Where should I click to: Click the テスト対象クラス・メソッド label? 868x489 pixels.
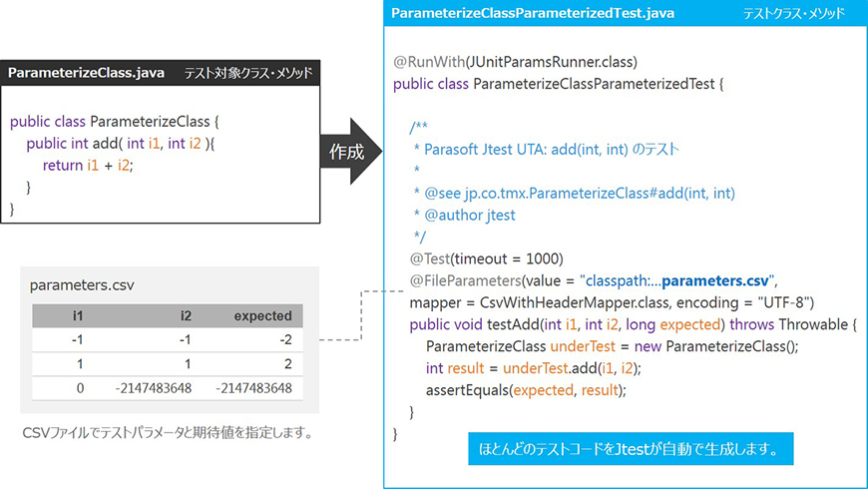[248, 73]
